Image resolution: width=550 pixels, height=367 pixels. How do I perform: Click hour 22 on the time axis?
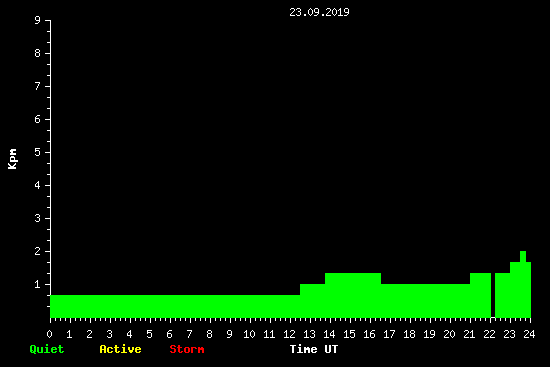click(x=489, y=334)
